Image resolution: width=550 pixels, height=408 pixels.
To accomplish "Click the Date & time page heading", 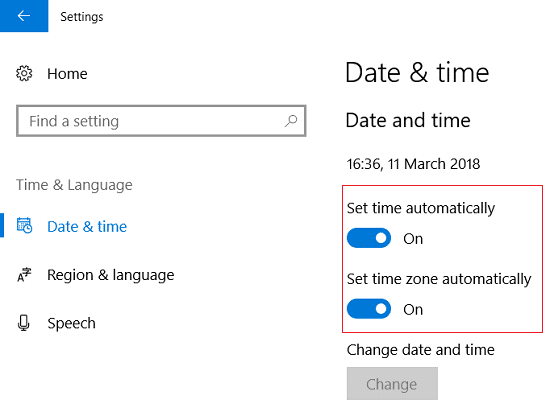I will (417, 73).
